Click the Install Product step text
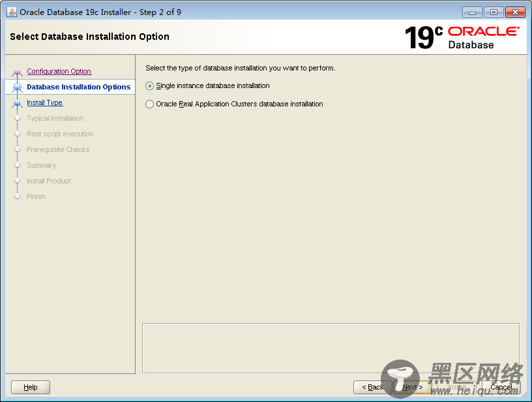532x402 pixels. [48, 181]
